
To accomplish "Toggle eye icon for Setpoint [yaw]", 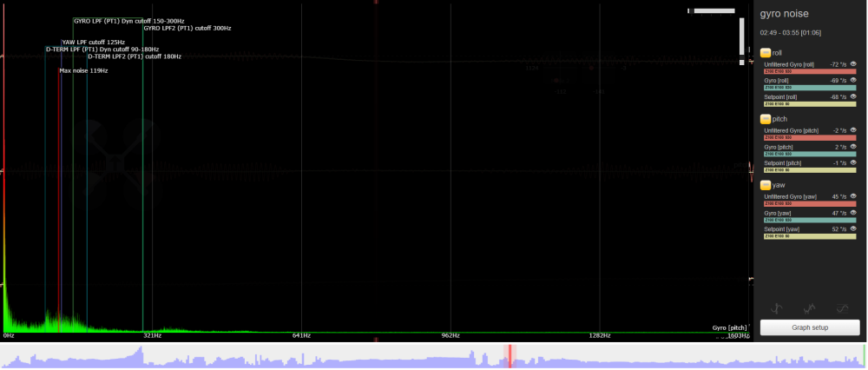I will tap(853, 229).
